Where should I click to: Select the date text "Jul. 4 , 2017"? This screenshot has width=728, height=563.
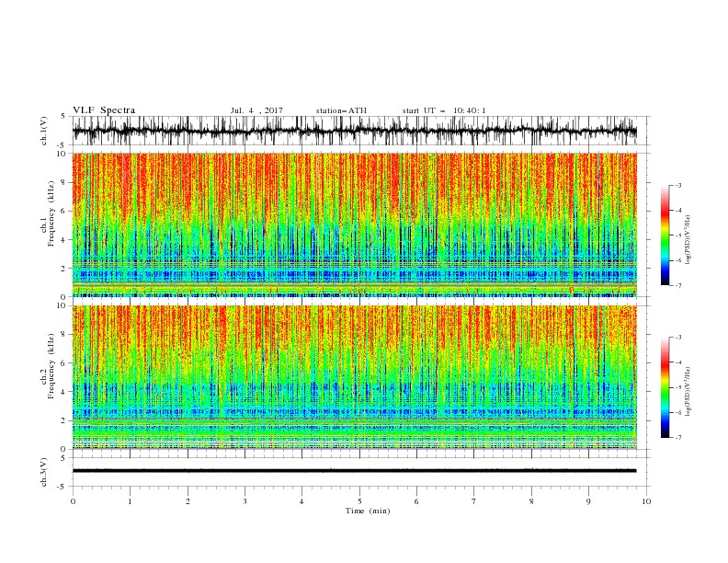(256, 110)
